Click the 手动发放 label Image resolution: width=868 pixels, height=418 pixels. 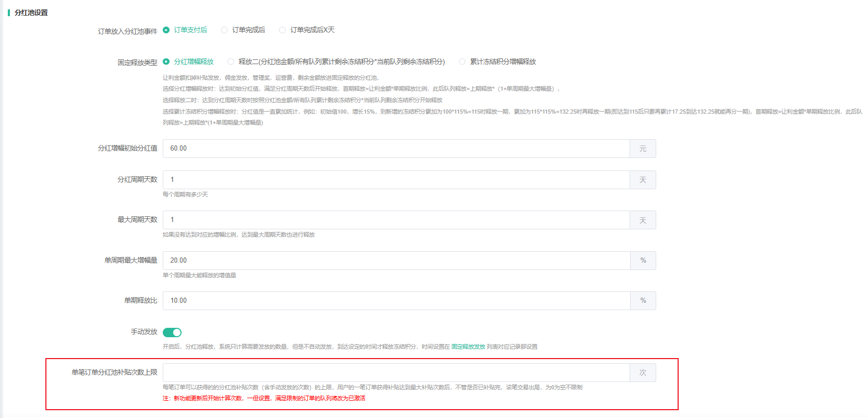144,332
